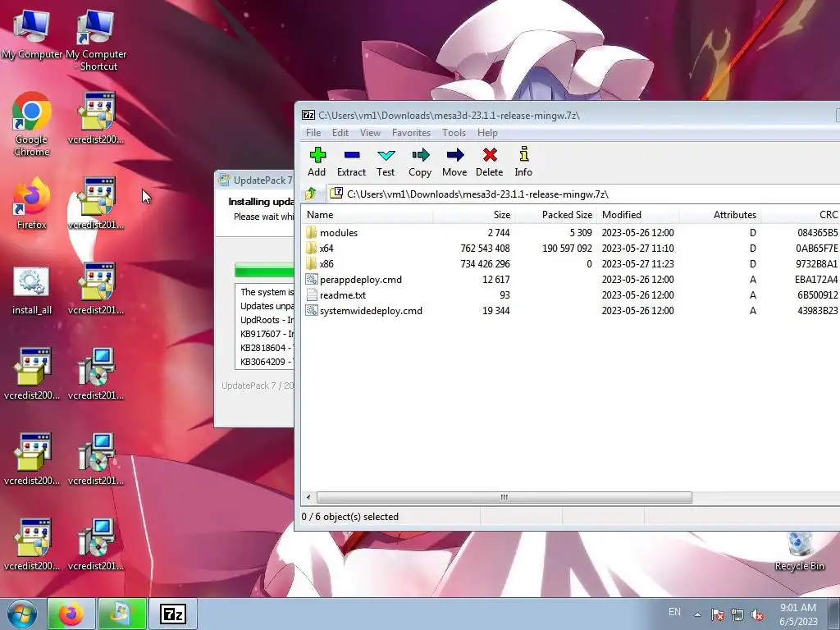Click the horizontal scrollbar left arrow

(308, 497)
